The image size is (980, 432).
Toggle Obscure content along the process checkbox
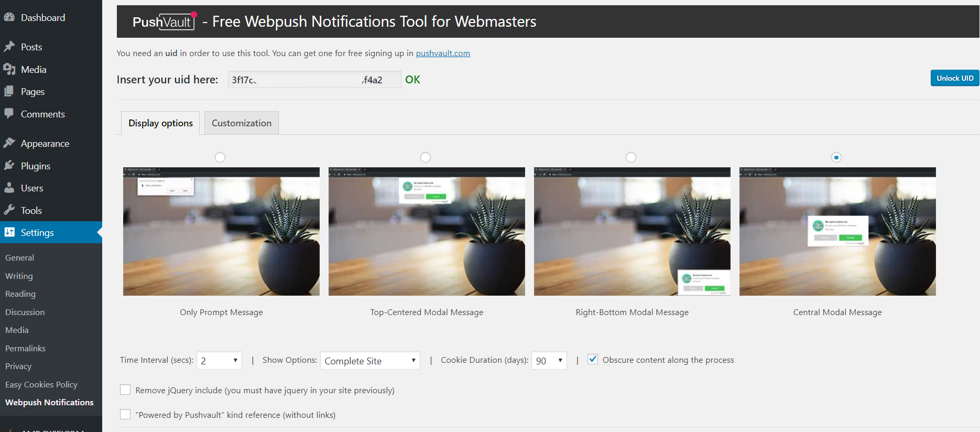(593, 360)
